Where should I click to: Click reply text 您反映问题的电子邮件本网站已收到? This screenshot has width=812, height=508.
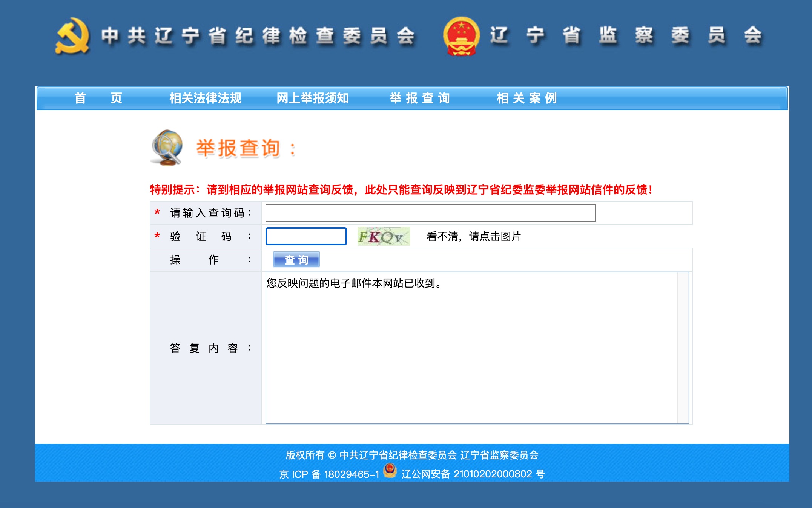tap(354, 283)
